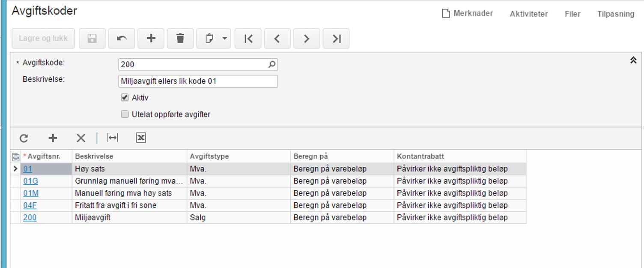The height and width of the screenshot is (268, 644).
Task: Collapse the form header section
Action: tap(633, 60)
